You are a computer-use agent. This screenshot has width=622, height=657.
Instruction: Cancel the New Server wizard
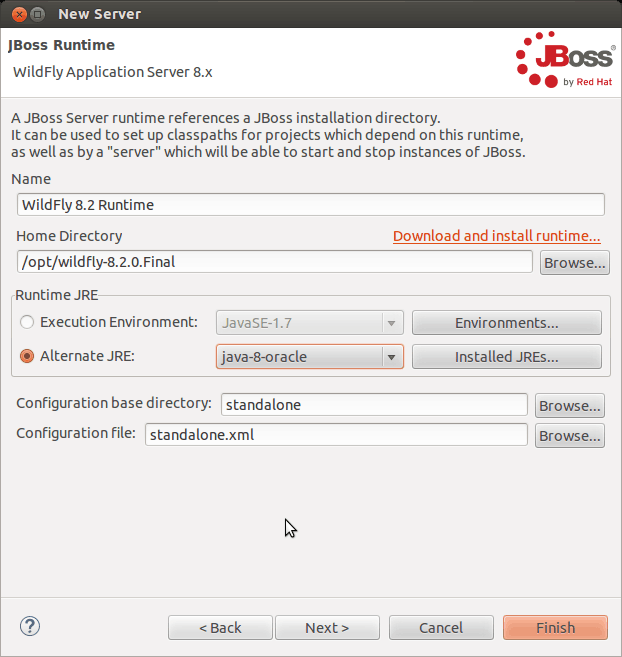pos(441,628)
